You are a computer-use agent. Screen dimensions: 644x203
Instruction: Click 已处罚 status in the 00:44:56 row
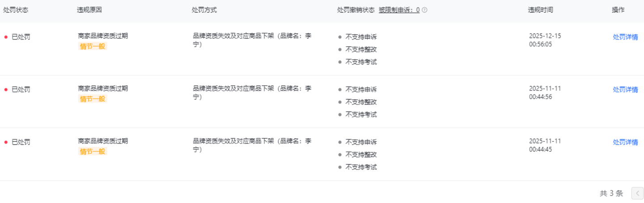coord(21,90)
